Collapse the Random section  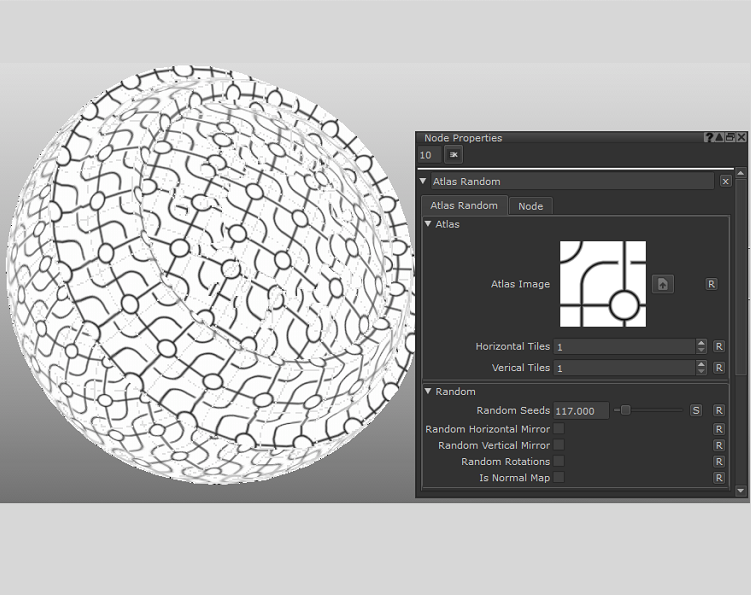[x=428, y=392]
